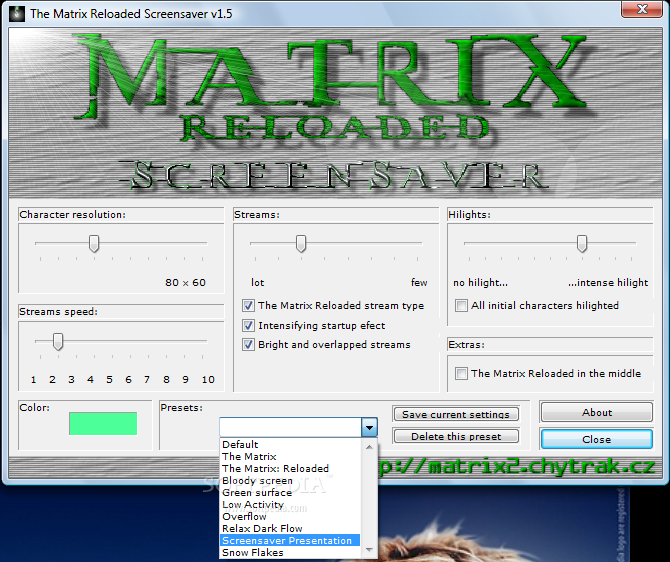670x562 pixels.
Task: Open the green Color swatch picker
Action: click(x=103, y=424)
